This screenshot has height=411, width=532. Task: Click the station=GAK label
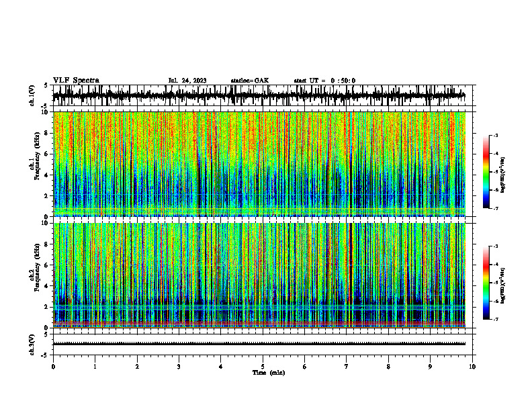coord(250,81)
